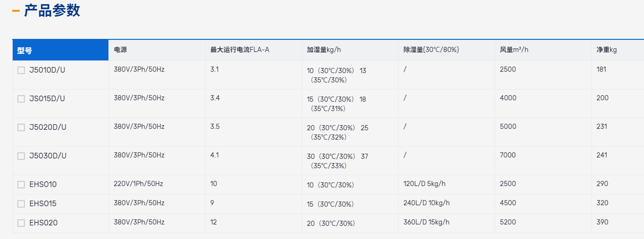The width and height of the screenshot is (644, 239).
Task: Click the current value 4.1
Action: point(215,155)
